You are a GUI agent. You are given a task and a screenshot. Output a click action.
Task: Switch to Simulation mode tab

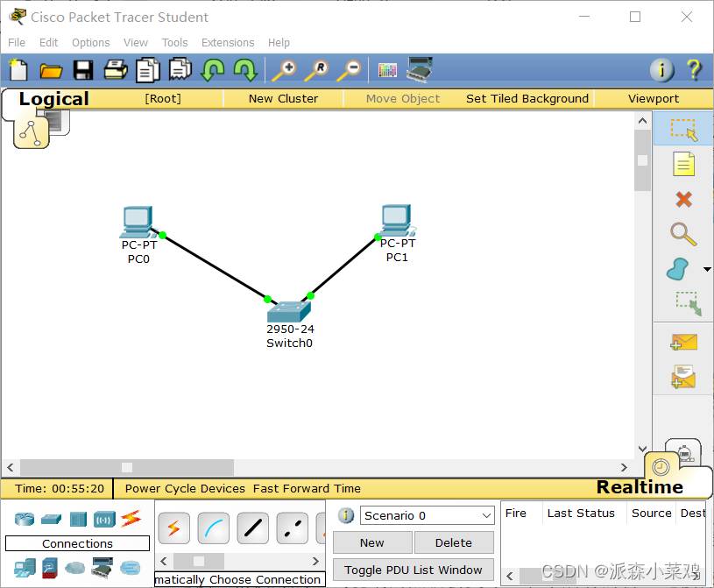[683, 450]
